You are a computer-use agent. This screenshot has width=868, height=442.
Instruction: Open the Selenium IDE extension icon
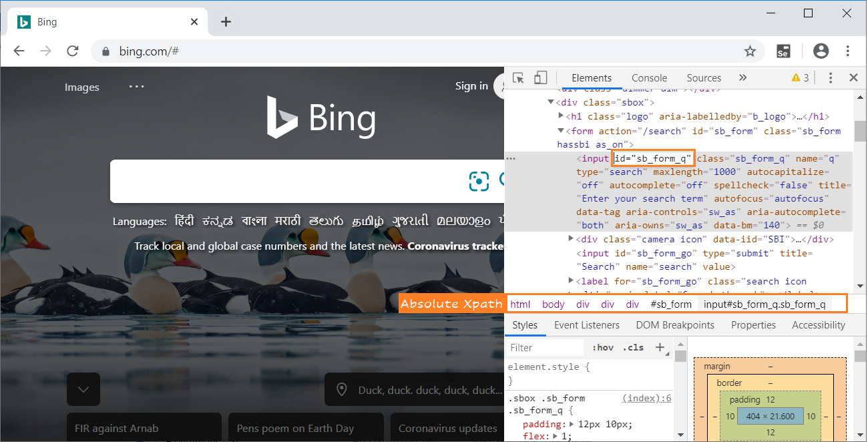click(784, 51)
